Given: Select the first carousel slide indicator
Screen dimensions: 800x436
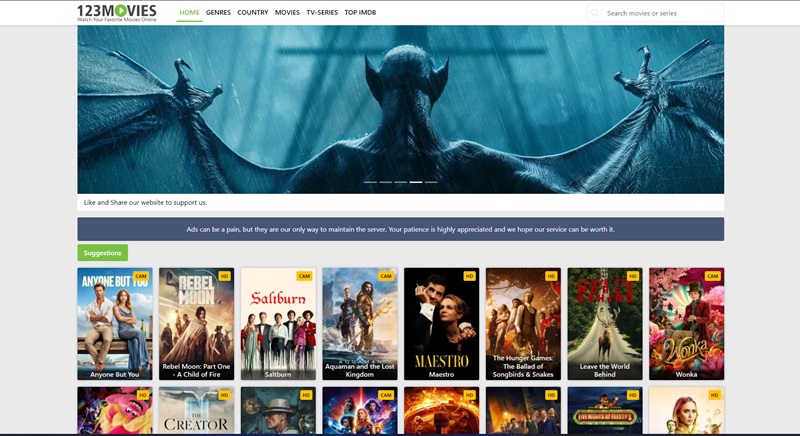Looking at the screenshot, I should pyautogui.click(x=370, y=182).
